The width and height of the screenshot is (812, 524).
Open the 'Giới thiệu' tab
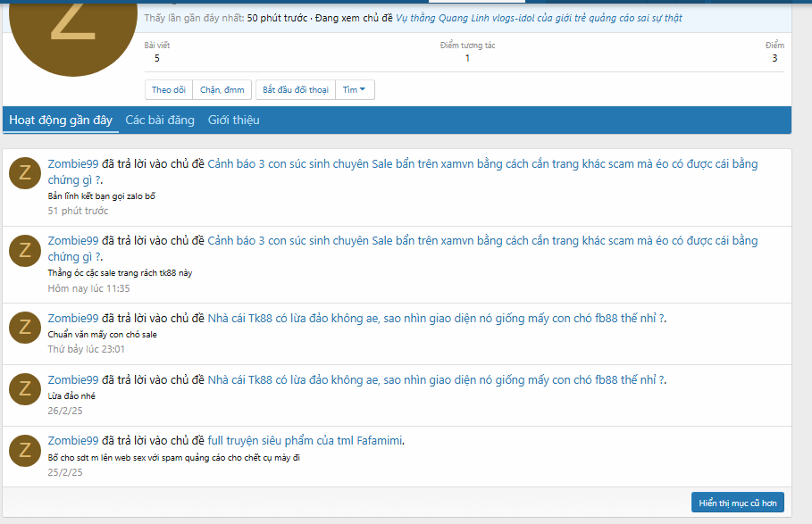(233, 120)
